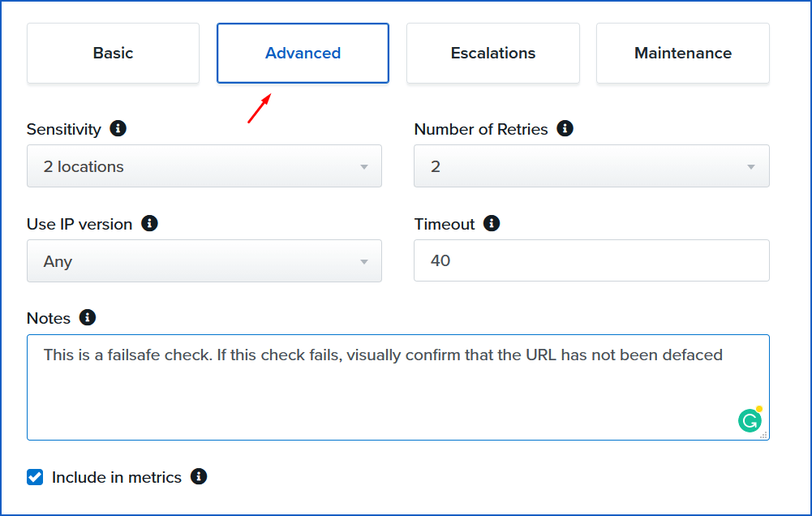
Task: Click the Use IP version info icon
Action: tap(149, 223)
